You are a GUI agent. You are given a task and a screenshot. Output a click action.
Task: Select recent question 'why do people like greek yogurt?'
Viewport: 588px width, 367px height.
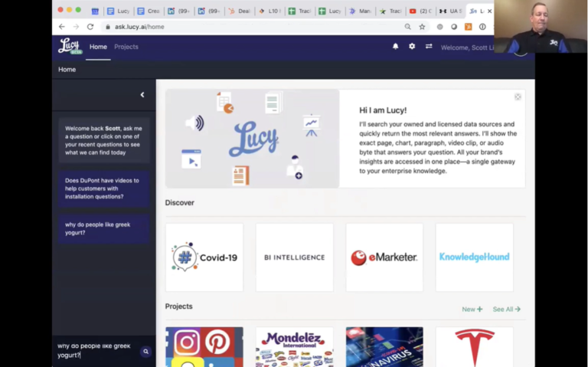[104, 228]
